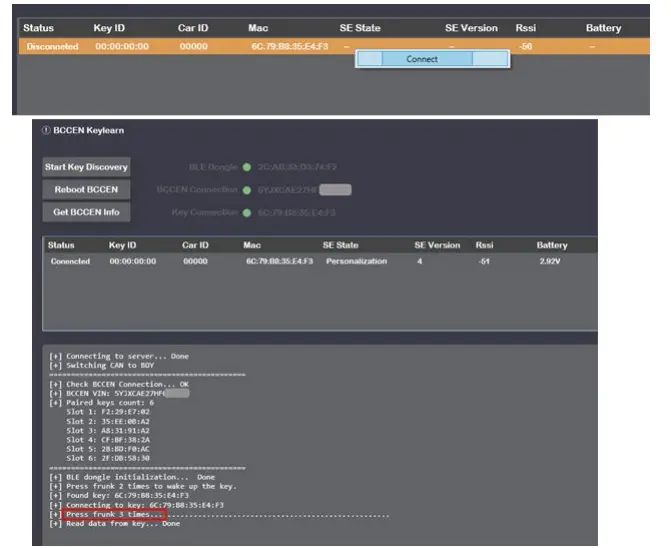Click the 'BCCEN VIN' log line

(x=119, y=394)
